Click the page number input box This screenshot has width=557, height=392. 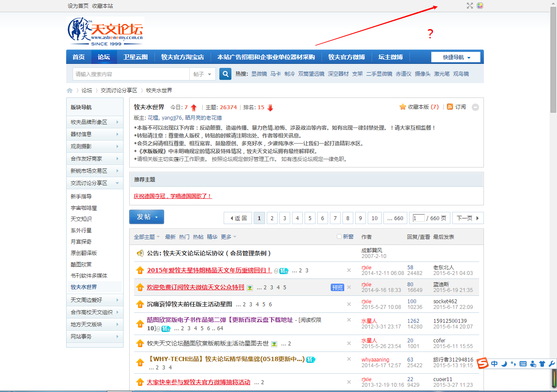419,218
